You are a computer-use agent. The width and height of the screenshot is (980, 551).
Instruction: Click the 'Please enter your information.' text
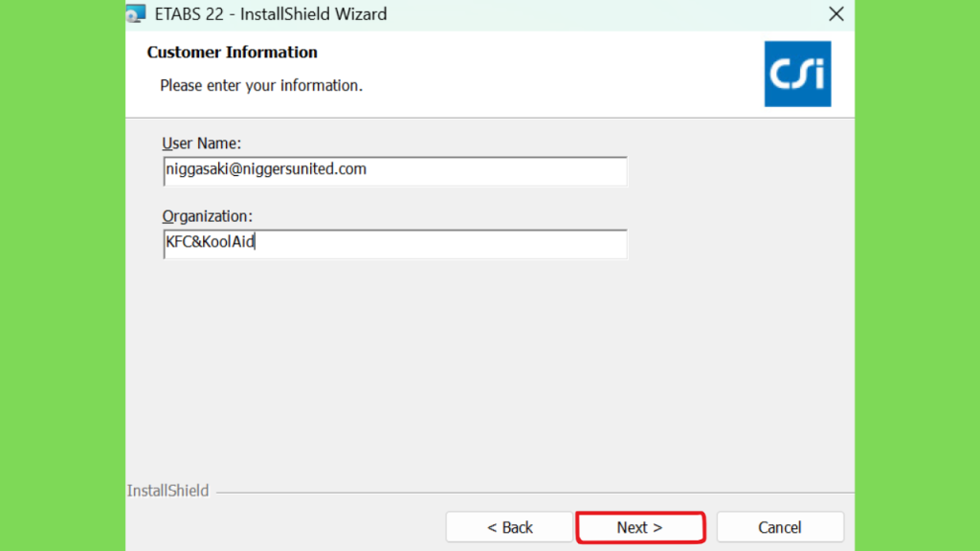261,85
